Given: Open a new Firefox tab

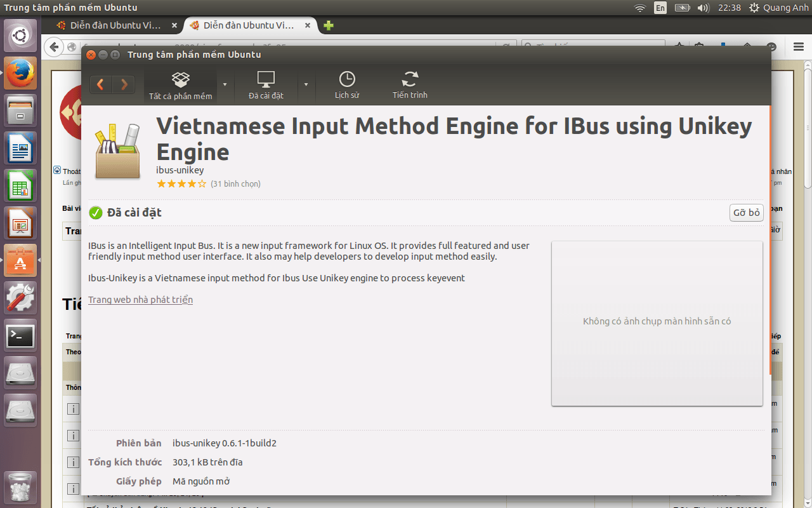Looking at the screenshot, I should pos(328,26).
